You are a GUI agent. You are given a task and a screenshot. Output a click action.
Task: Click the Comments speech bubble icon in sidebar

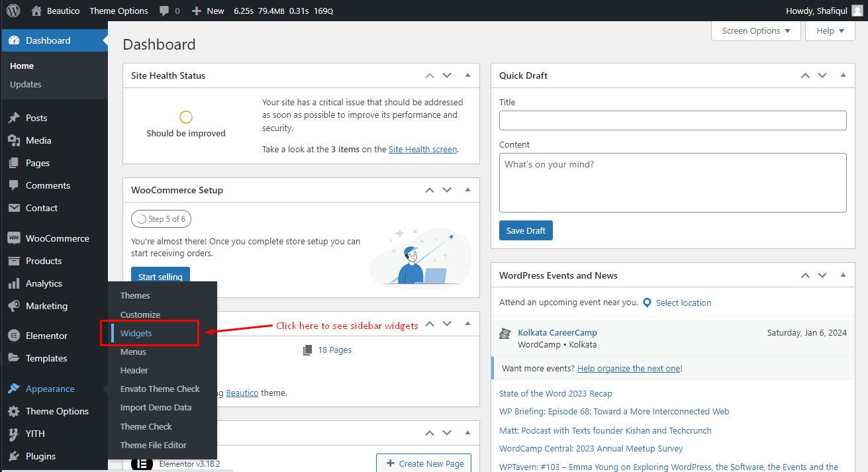(14, 185)
